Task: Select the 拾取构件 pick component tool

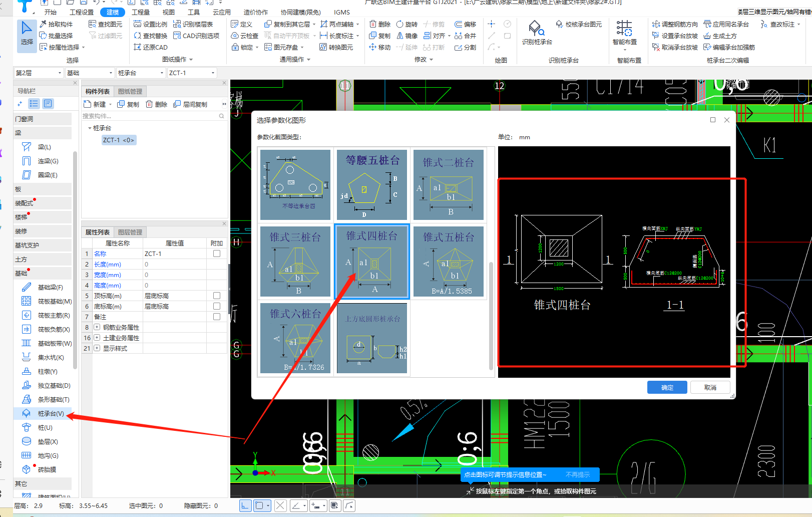Action: [x=56, y=24]
